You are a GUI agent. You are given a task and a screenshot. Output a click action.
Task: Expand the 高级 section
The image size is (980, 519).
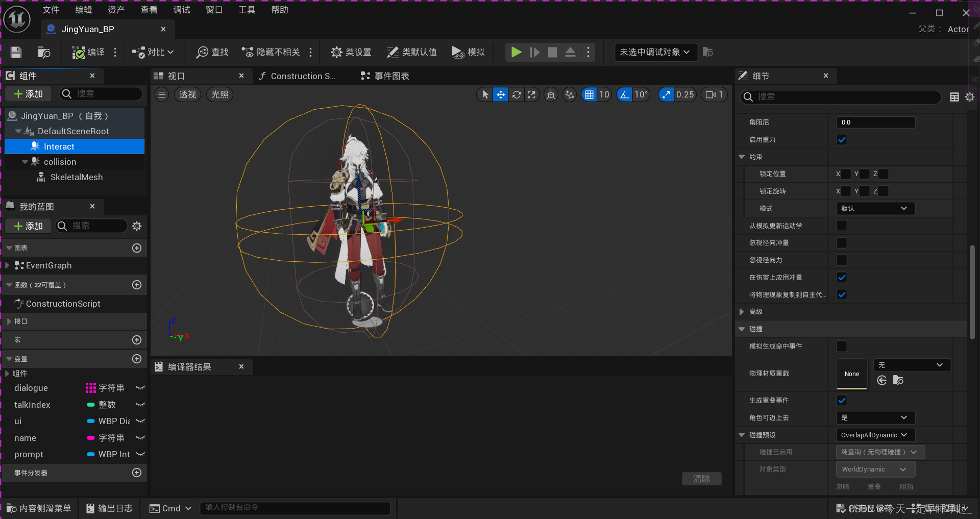[x=742, y=312]
